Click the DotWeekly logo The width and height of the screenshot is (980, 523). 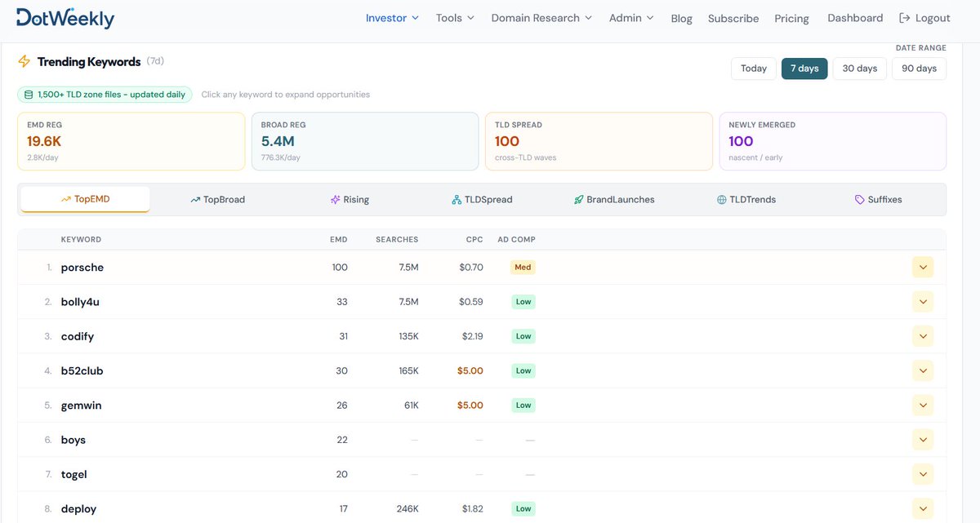tap(65, 17)
